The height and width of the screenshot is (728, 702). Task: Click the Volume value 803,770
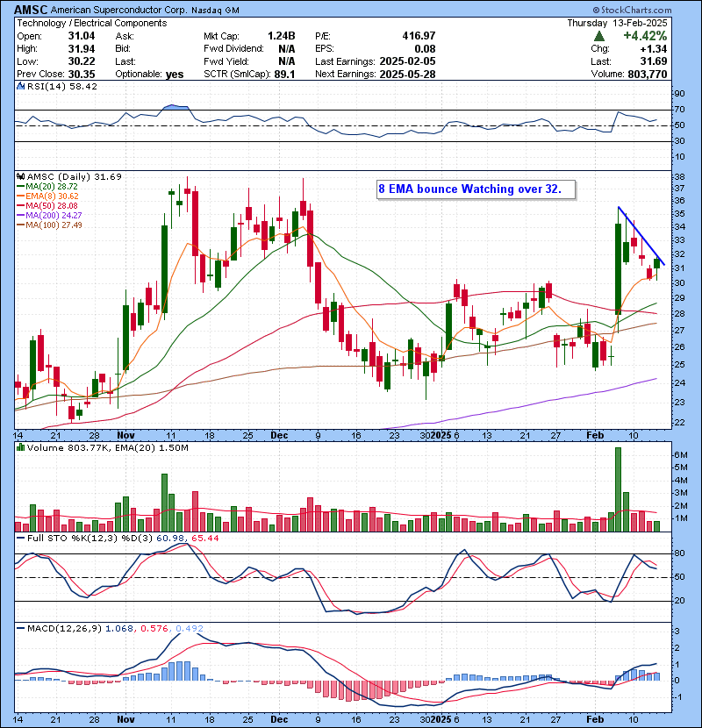pyautogui.click(x=648, y=74)
